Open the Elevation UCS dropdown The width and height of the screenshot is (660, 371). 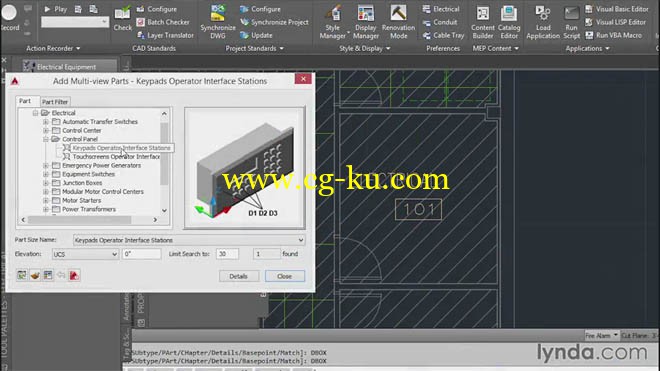coord(114,254)
